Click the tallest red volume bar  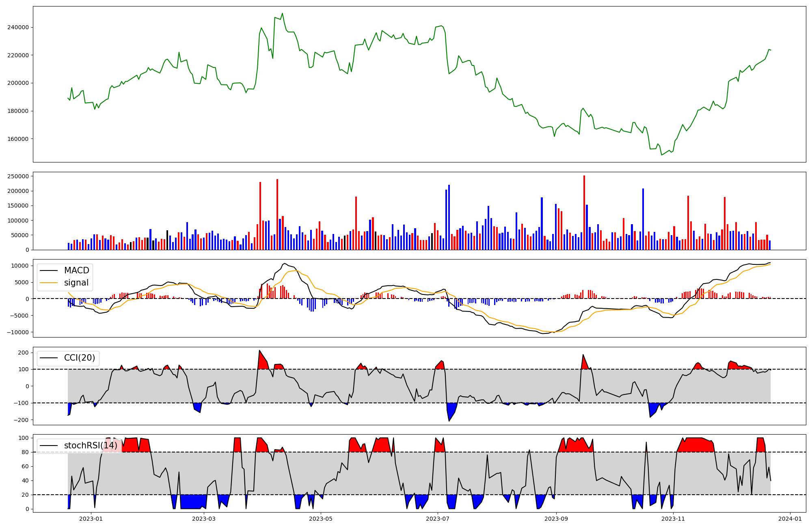click(584, 211)
